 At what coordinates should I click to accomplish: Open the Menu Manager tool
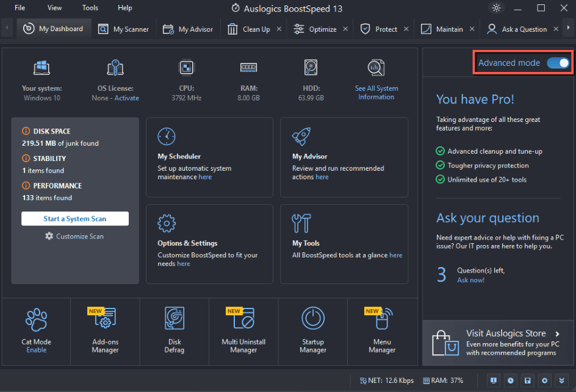[x=382, y=330]
